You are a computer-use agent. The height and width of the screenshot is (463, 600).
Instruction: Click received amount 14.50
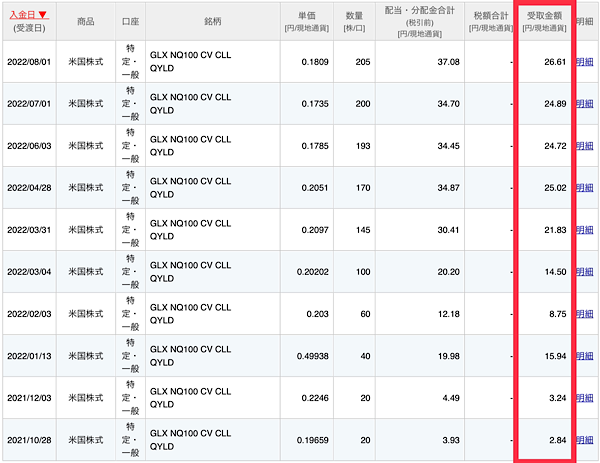coord(555,272)
